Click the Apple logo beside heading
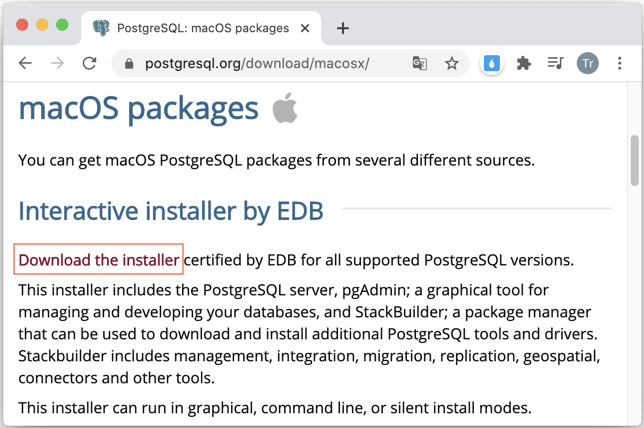Viewport: 644px width, 428px height. pyautogui.click(x=285, y=108)
